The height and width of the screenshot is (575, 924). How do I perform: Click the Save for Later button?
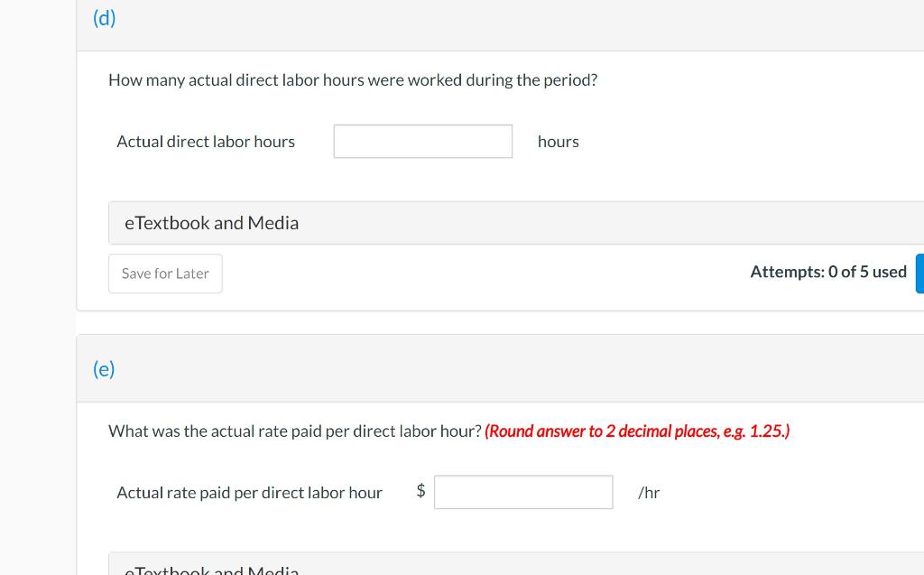(x=165, y=274)
